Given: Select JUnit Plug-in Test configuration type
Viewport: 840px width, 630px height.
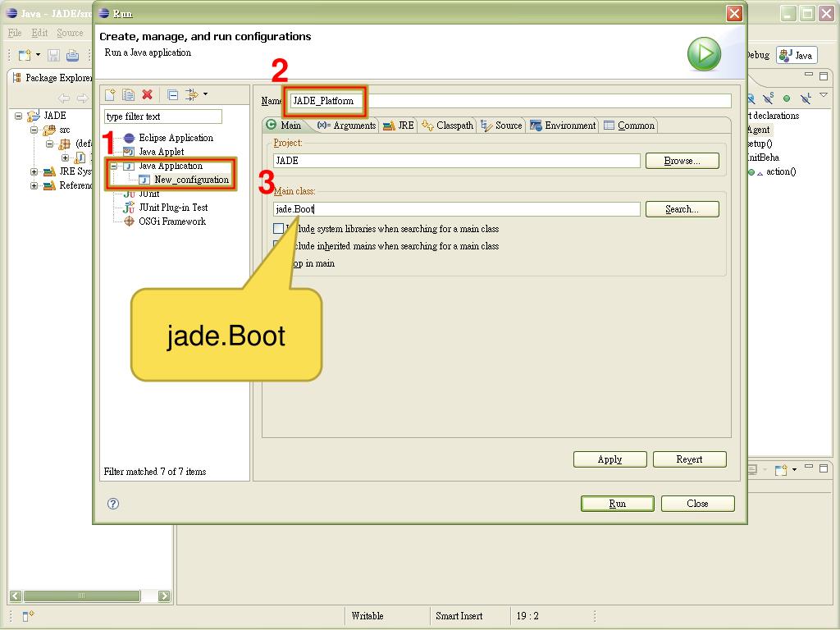Looking at the screenshot, I should point(172,208).
